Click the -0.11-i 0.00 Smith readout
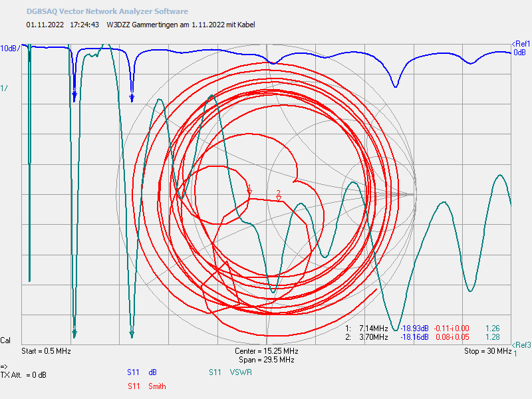The image size is (532, 399). point(452,329)
